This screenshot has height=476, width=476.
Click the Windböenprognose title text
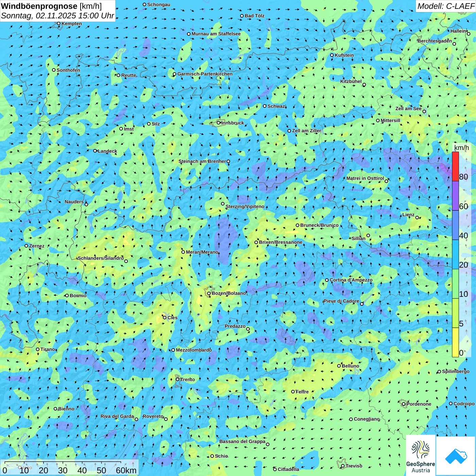(x=39, y=6)
